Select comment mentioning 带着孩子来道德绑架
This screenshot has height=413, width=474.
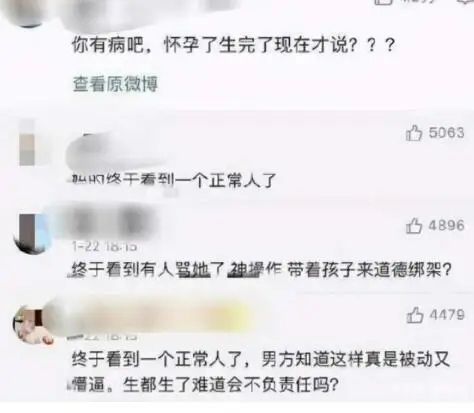pyautogui.click(x=261, y=270)
